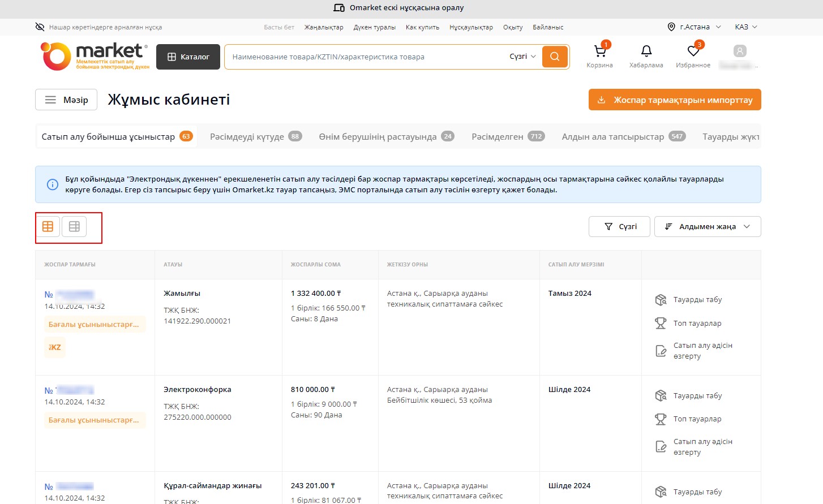Click the orange search magnifier button
The image size is (823, 504).
(555, 57)
